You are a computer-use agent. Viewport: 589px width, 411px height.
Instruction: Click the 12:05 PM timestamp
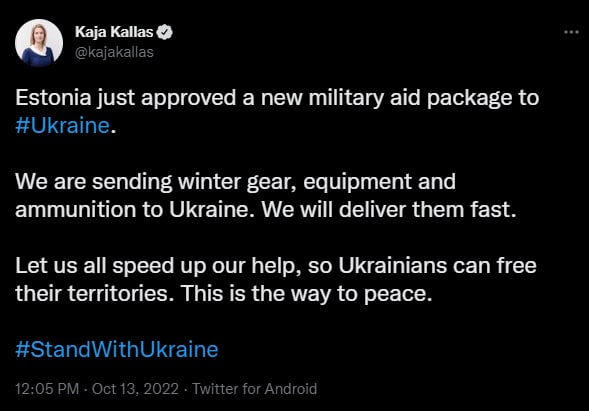pyautogui.click(x=47, y=389)
